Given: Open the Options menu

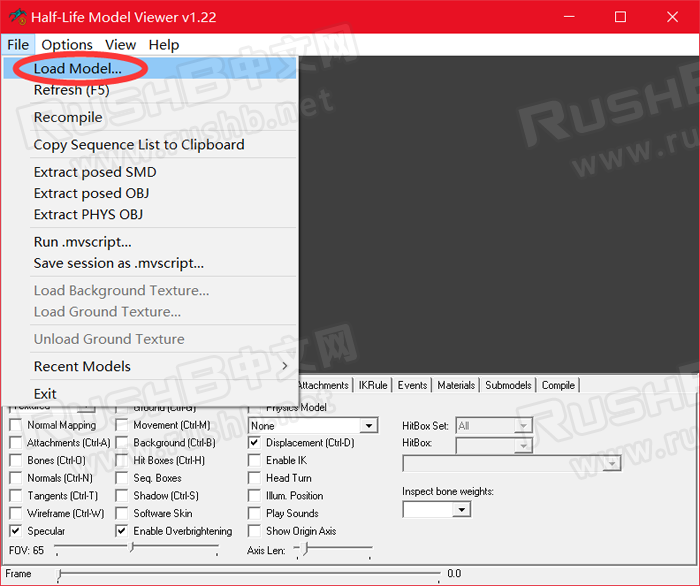Looking at the screenshot, I should coord(67,44).
